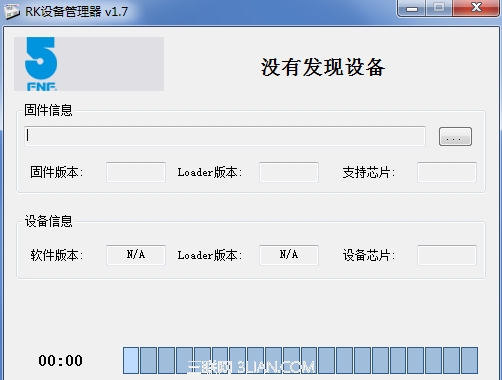This screenshot has height=380, width=502.
Task: Click the RK设备管理器 v1.7 window title
Action: coord(77,12)
